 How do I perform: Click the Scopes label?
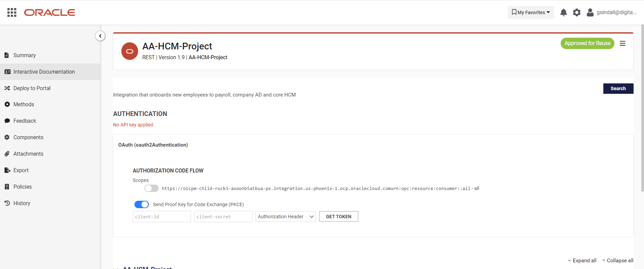click(x=140, y=181)
